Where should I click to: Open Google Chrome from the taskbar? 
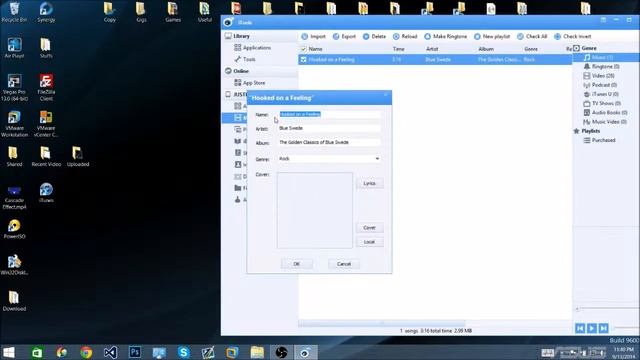[86, 352]
